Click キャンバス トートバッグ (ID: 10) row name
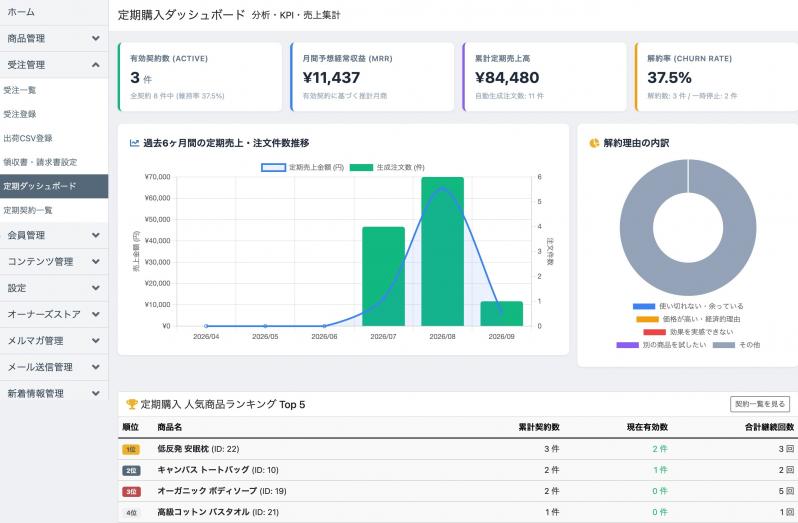This screenshot has width=798, height=523. coord(218,470)
